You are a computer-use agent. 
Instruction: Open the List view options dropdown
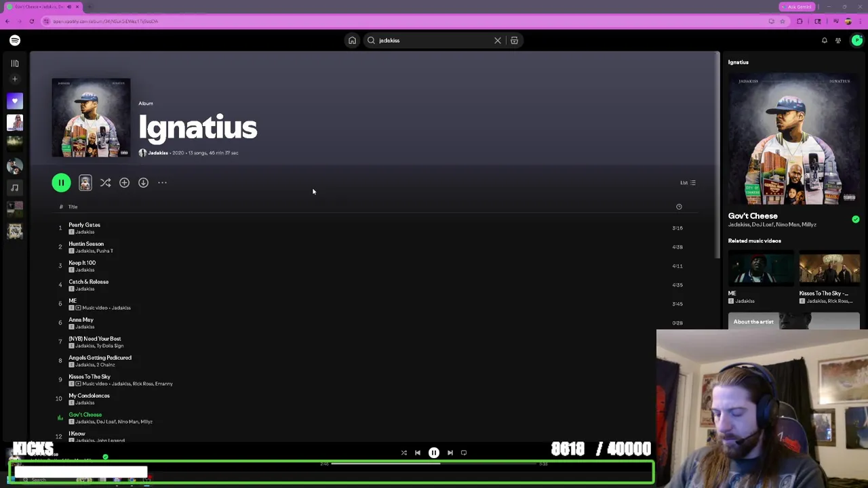pyautogui.click(x=688, y=182)
